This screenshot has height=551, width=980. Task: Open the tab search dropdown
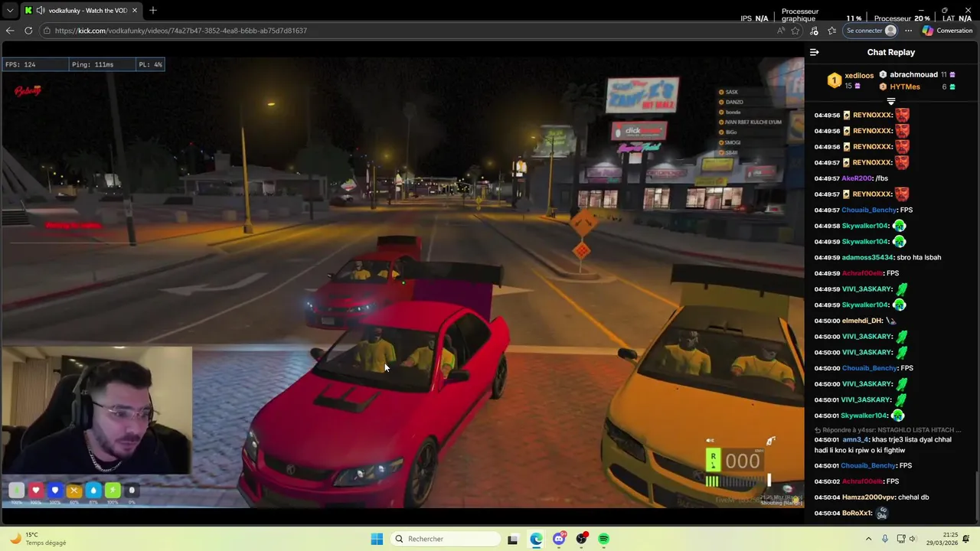(9, 11)
